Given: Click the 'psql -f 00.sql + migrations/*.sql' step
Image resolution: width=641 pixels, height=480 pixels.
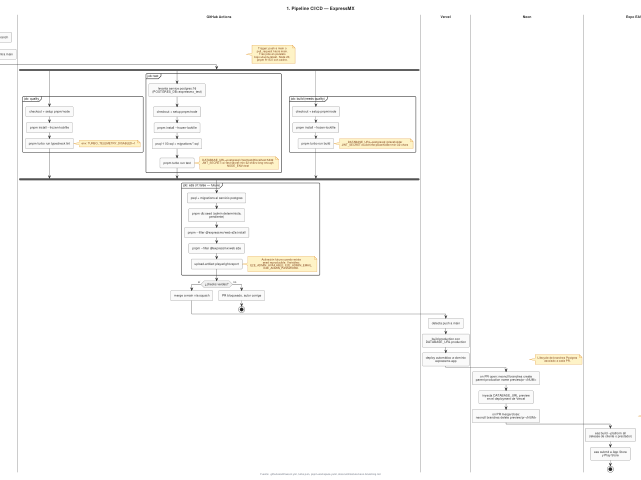Looking at the screenshot, I should 177,144.
